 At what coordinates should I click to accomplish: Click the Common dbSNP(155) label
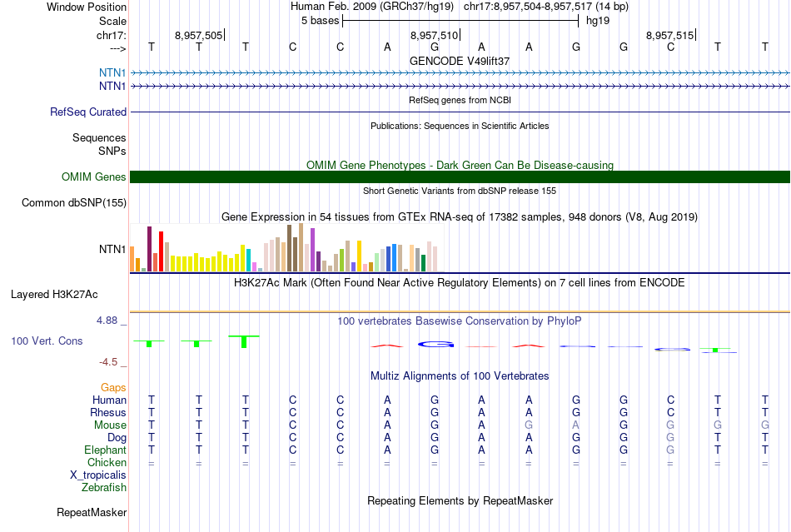[x=73, y=202]
